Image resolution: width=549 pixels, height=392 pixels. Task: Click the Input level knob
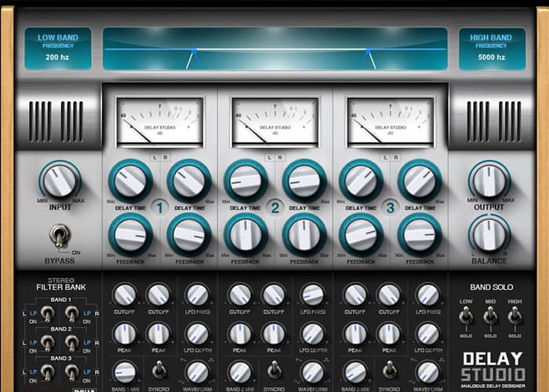[60, 181]
